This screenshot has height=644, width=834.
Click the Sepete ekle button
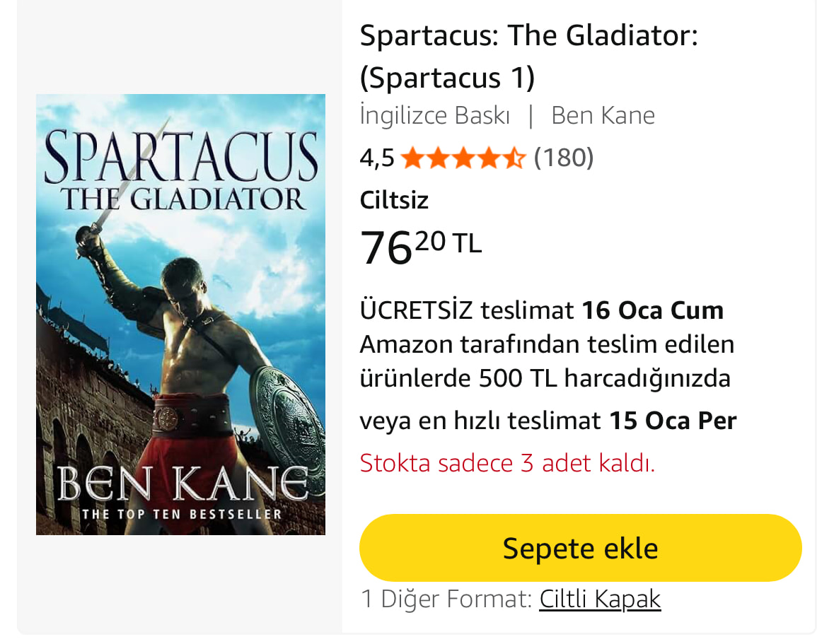tap(580, 548)
